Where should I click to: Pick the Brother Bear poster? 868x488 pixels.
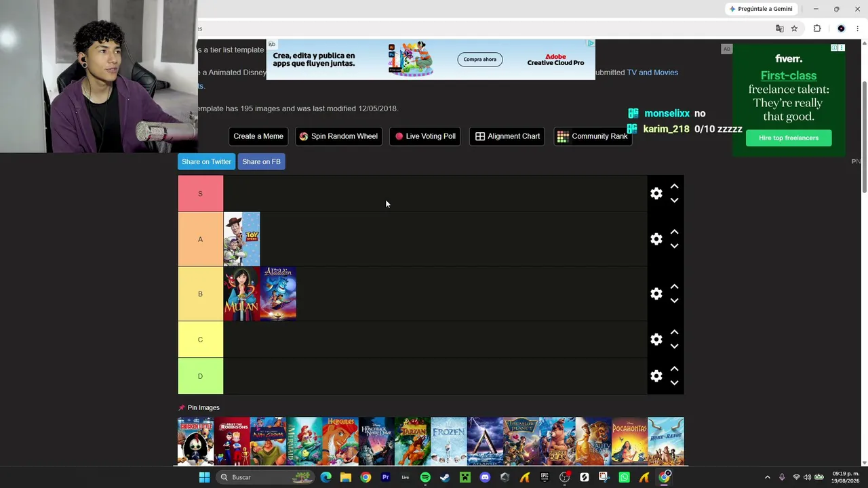[x=557, y=441]
